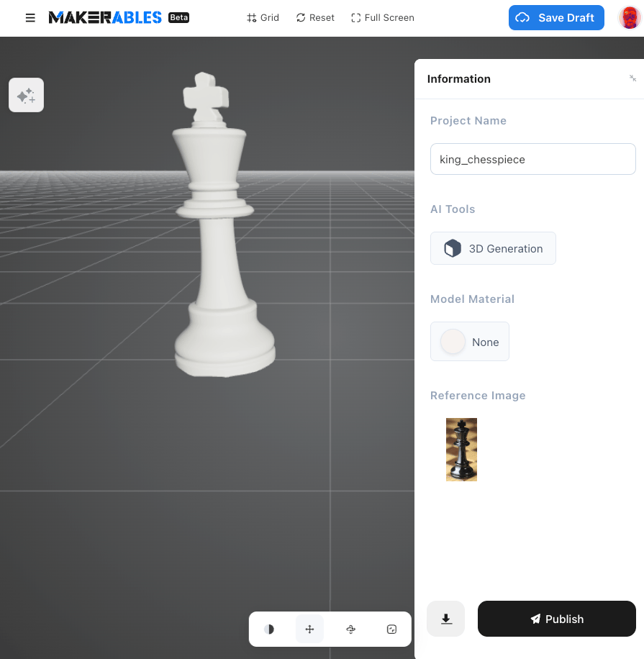Open the user profile avatar
This screenshot has width=644, height=659.
[x=630, y=18]
